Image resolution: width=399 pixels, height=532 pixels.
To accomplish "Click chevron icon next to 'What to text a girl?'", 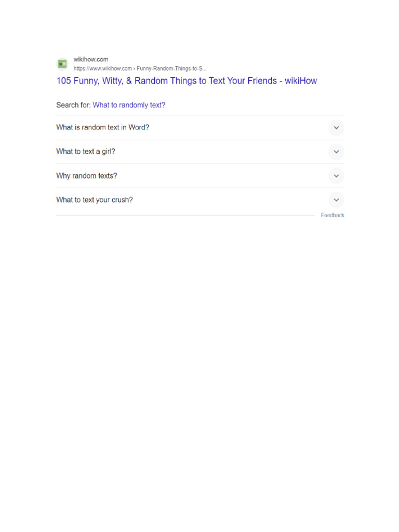I will (336, 152).
